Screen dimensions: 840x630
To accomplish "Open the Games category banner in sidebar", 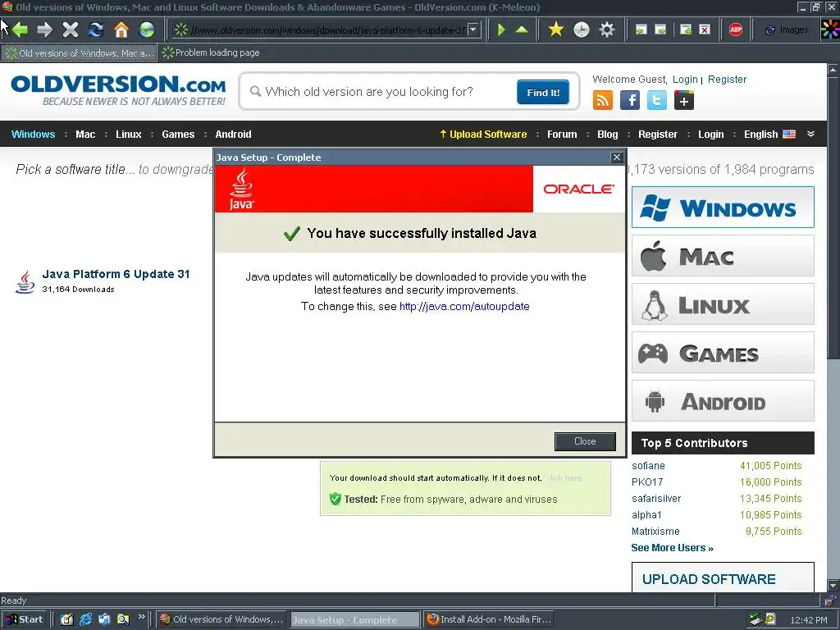I will point(723,353).
